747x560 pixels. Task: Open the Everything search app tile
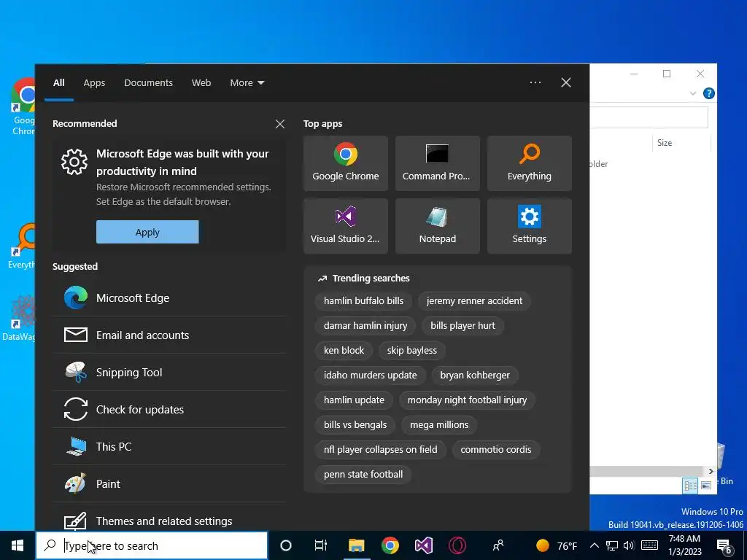(530, 163)
